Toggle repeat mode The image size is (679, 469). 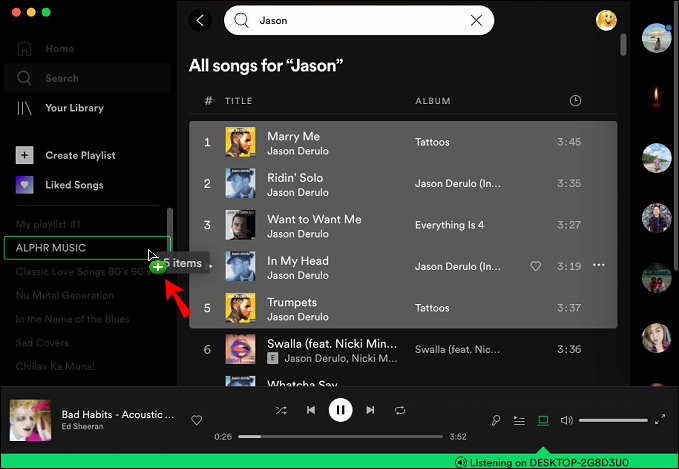(400, 410)
